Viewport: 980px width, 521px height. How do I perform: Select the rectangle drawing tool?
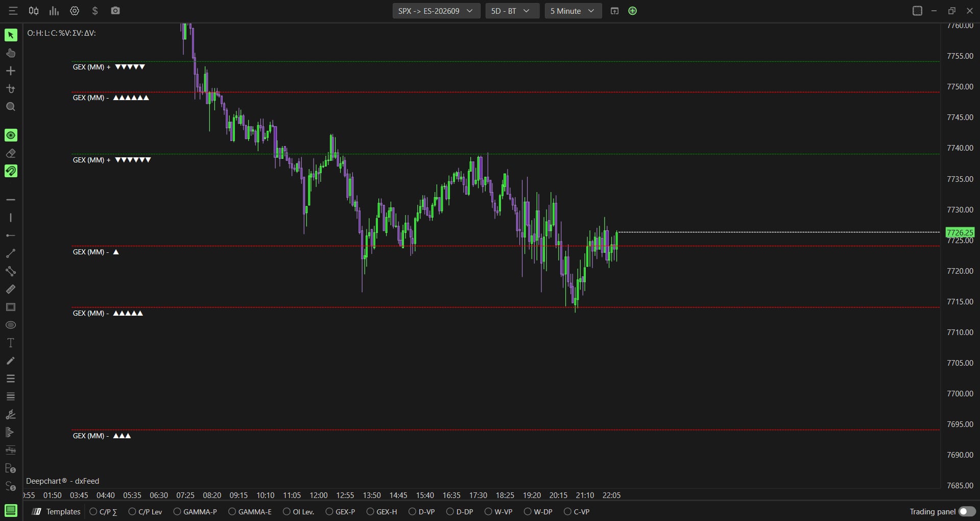11,307
